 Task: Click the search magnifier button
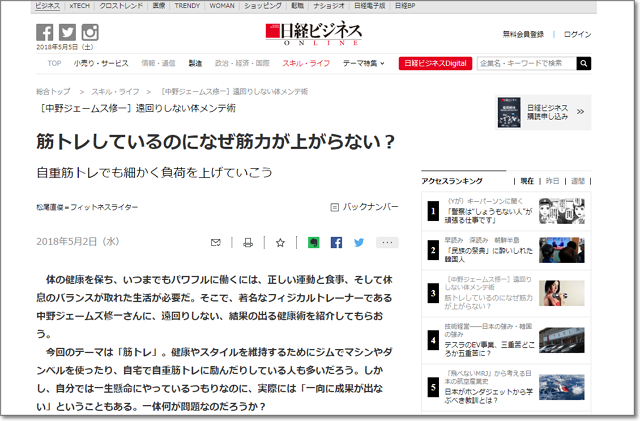click(584, 63)
